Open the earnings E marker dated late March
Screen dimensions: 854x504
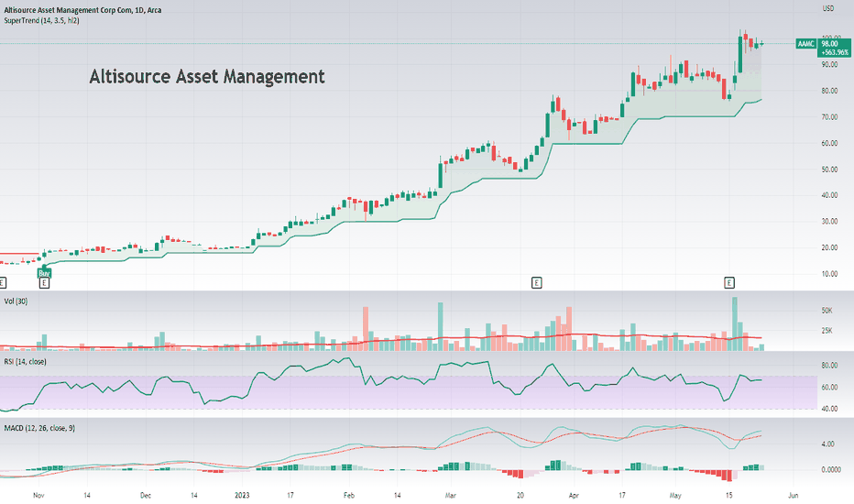coord(536,283)
